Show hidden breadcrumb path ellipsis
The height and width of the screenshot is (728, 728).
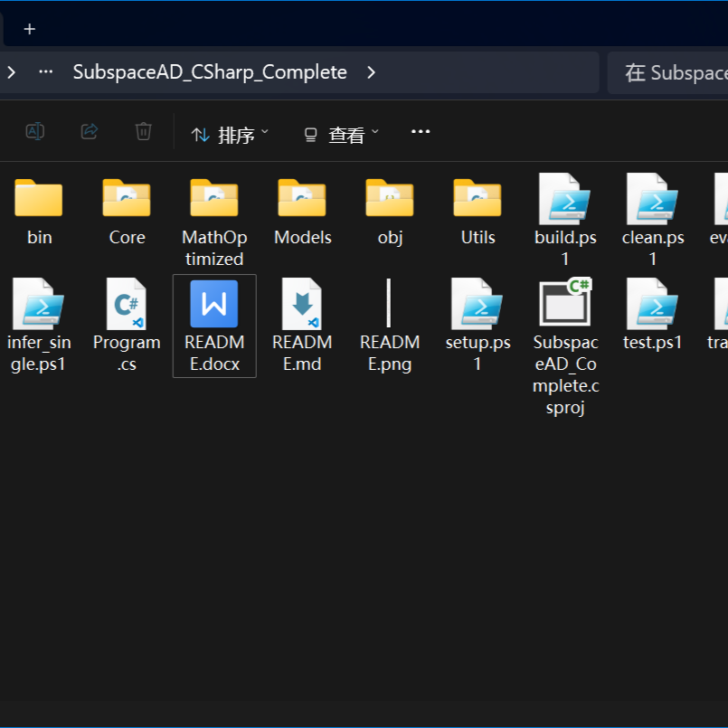point(45,72)
